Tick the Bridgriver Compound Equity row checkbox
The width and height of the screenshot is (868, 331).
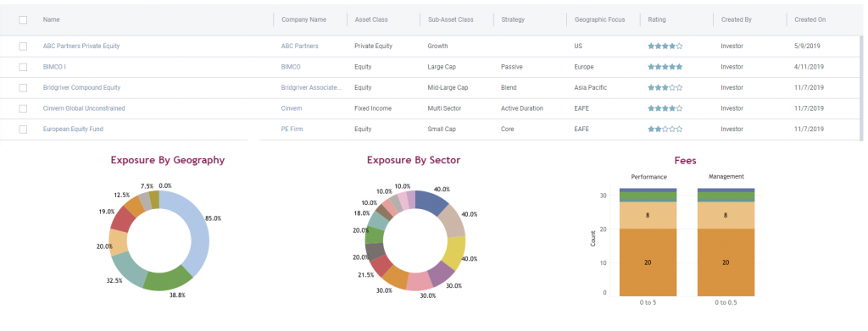click(x=23, y=88)
